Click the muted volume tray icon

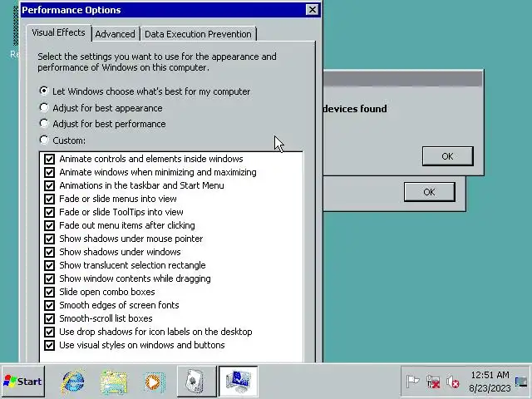pyautogui.click(x=452, y=382)
